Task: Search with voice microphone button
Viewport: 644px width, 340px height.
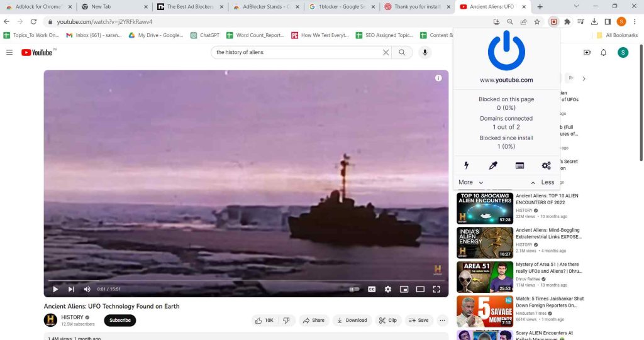Action: (425, 53)
